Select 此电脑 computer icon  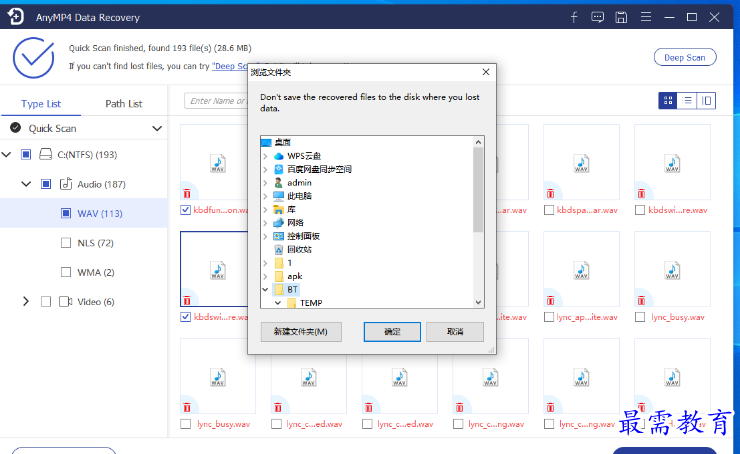click(278, 196)
